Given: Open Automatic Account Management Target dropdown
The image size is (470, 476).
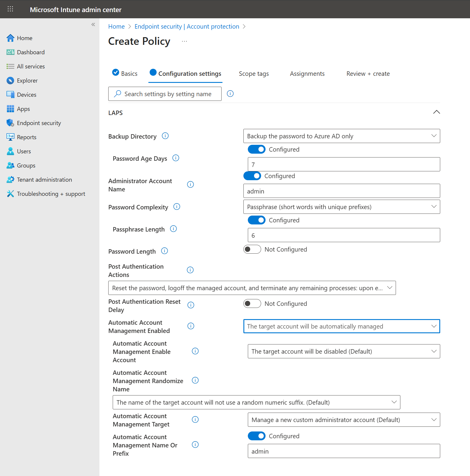Looking at the screenshot, I should 344,420.
